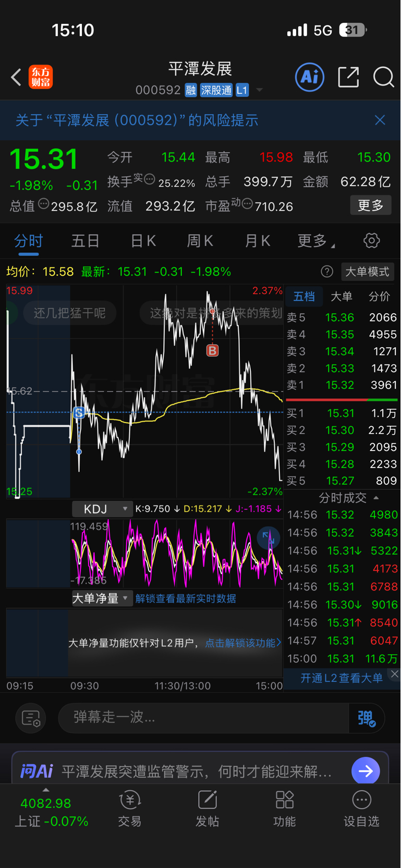
Task: Toggle 大单模式 button
Action: pyautogui.click(x=368, y=272)
